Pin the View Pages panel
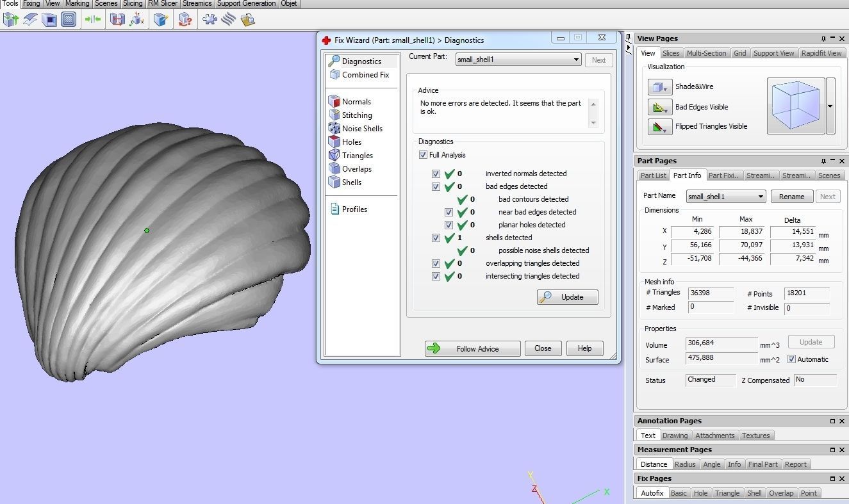Viewport: 849px width, 504px height. click(x=823, y=38)
